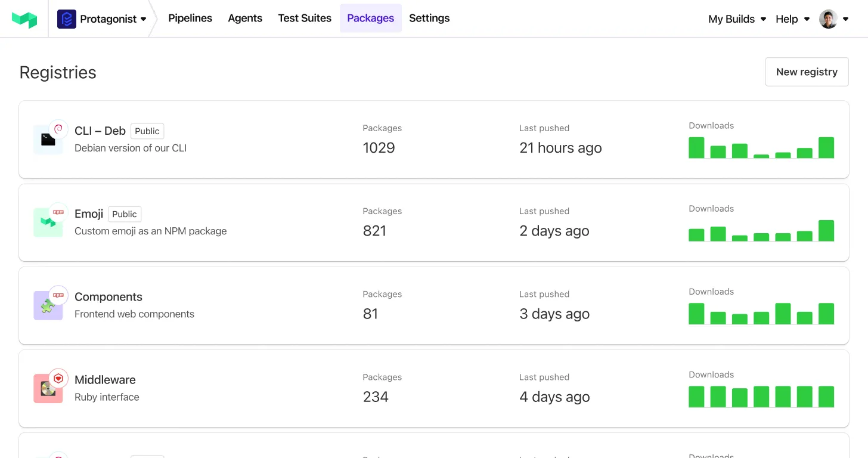Click the Components downloads bar chart
868x458 pixels.
coord(761,314)
